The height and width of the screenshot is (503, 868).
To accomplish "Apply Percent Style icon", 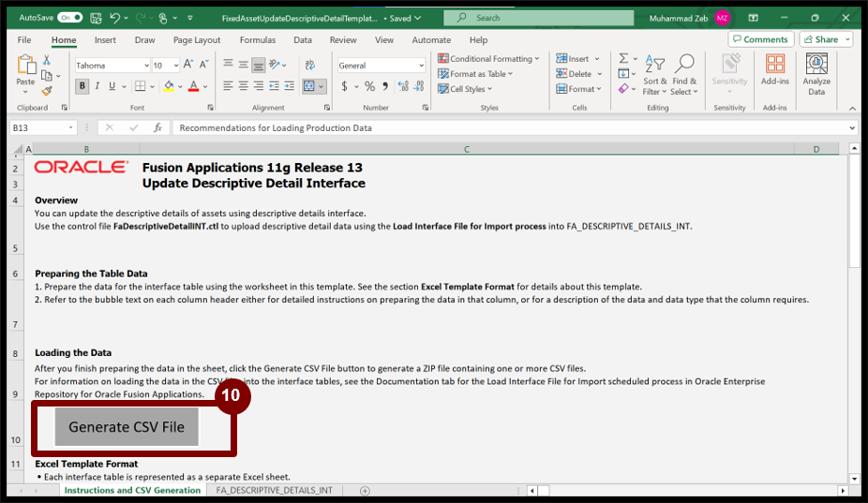I will (369, 86).
